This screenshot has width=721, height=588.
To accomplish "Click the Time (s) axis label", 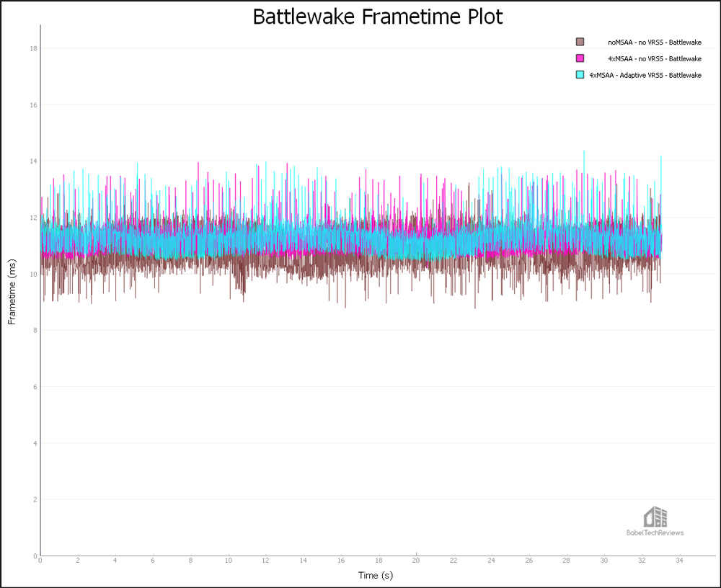I will point(376,575).
